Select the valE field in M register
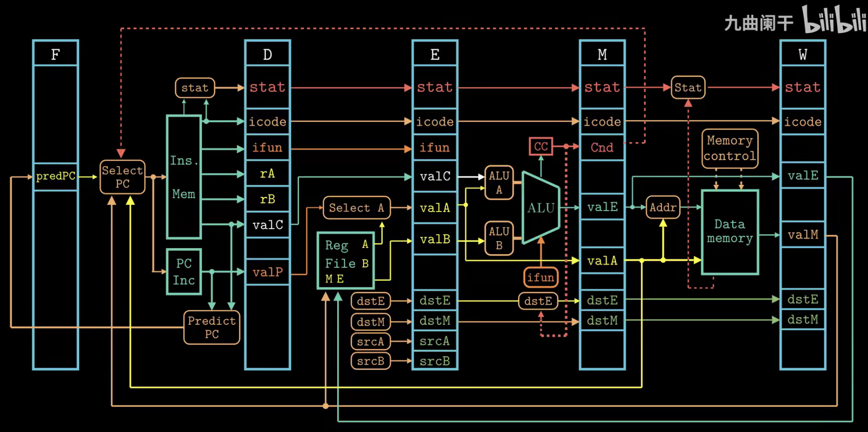The height and width of the screenshot is (432, 868). pos(603,207)
